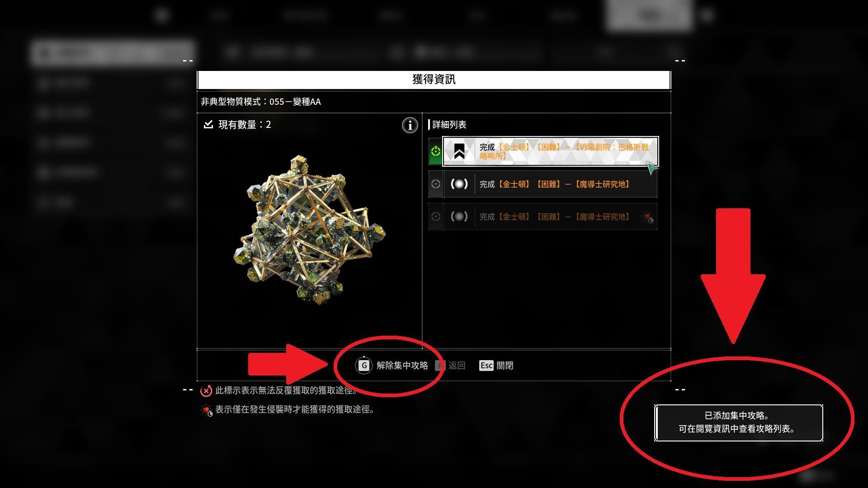The width and height of the screenshot is (868, 488).
Task: Click the 解除集中攻略 label
Action: click(x=402, y=365)
